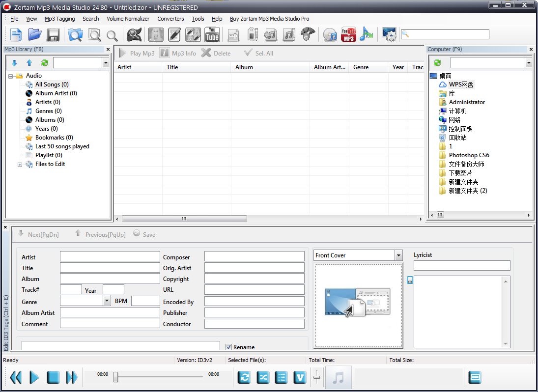Click the folder search magnifier icon
The width and height of the screenshot is (538, 392).
tap(75, 35)
